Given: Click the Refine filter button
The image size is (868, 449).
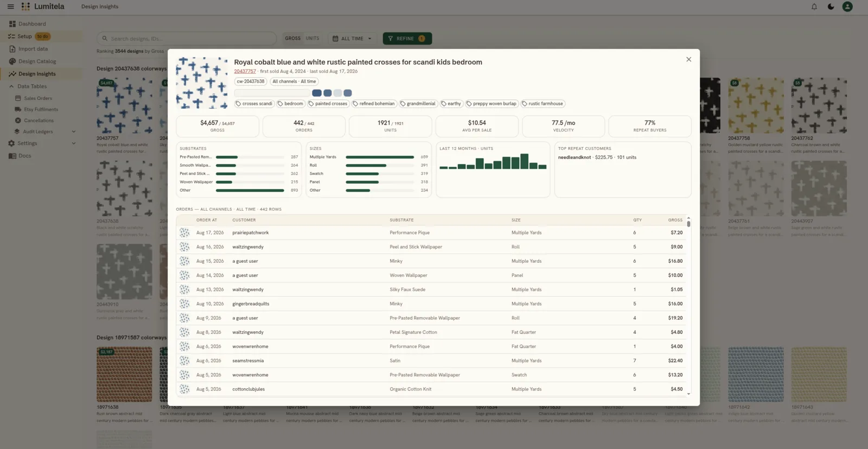Looking at the screenshot, I should pyautogui.click(x=407, y=39).
